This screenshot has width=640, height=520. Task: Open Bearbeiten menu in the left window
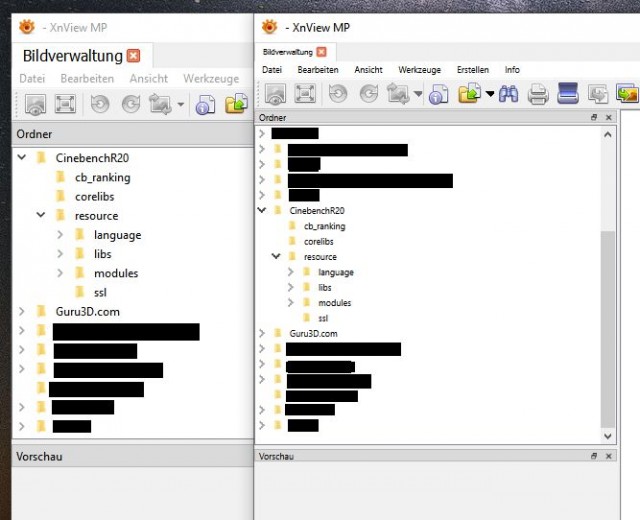point(87,78)
